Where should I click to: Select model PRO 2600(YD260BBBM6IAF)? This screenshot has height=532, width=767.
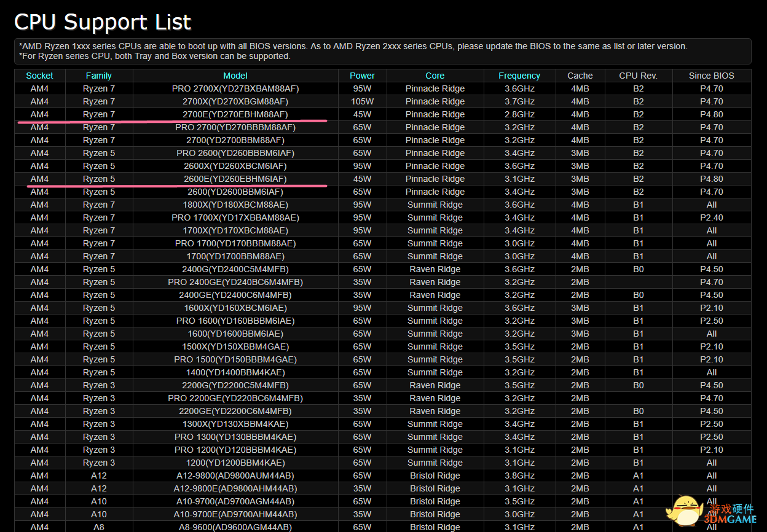pyautogui.click(x=235, y=153)
